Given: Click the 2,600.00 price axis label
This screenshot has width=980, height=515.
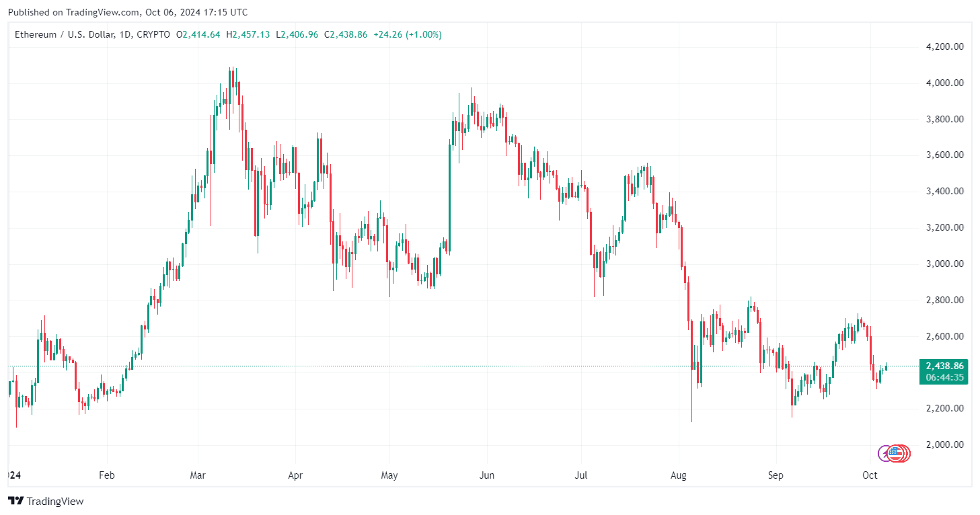Looking at the screenshot, I should (944, 336).
